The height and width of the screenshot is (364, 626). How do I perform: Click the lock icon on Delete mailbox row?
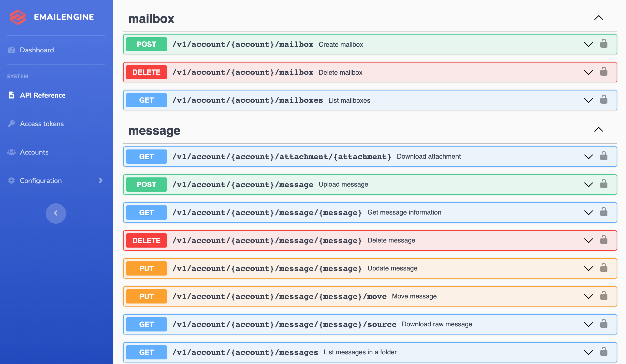click(x=604, y=72)
